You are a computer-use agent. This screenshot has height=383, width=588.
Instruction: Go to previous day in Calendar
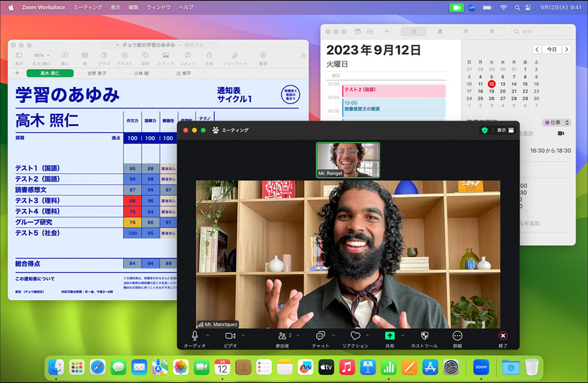(537, 49)
